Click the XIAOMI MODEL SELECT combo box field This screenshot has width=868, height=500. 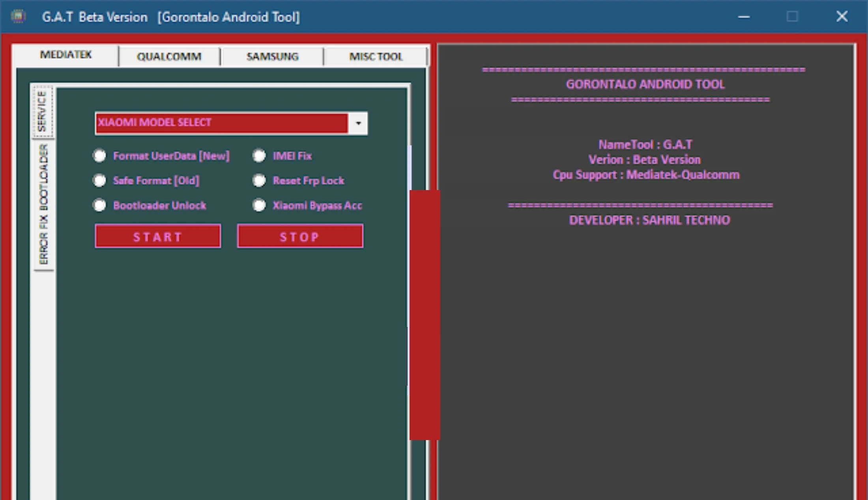221,123
